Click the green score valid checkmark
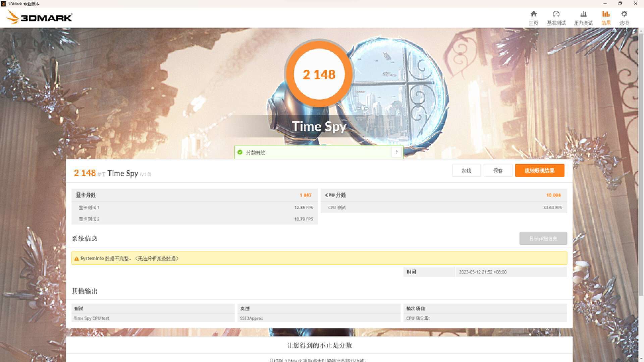Viewport: 644px width, 362px height. pyautogui.click(x=240, y=152)
